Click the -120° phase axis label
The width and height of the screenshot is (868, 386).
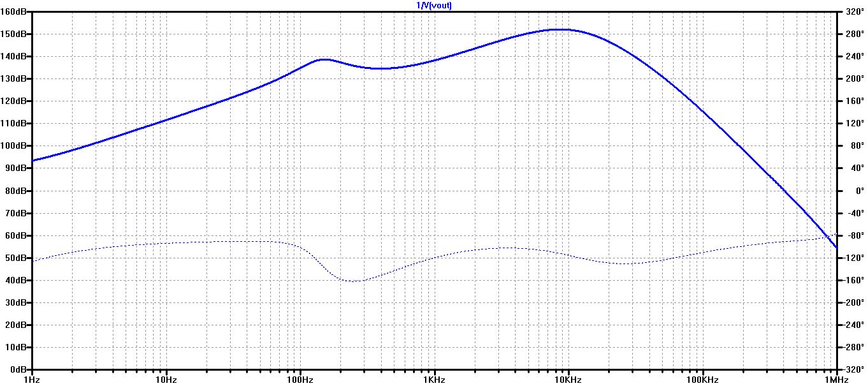click(852, 258)
